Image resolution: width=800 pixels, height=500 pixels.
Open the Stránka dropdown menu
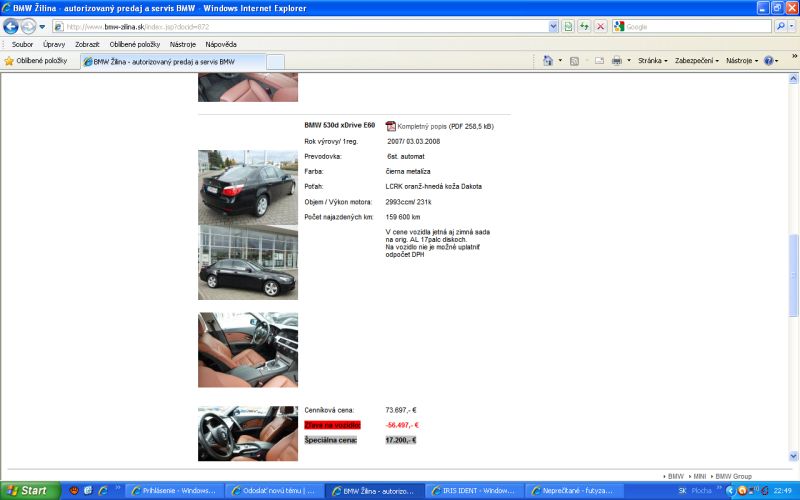tap(653, 61)
